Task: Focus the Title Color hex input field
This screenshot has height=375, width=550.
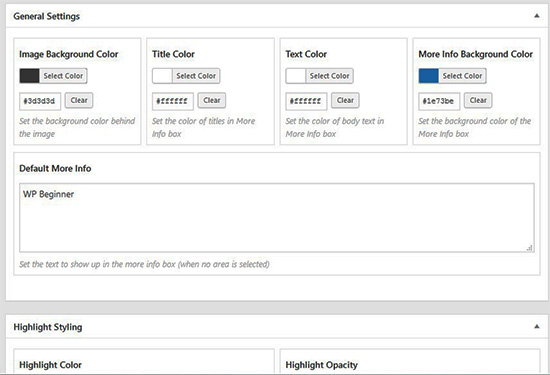Action: coord(173,101)
